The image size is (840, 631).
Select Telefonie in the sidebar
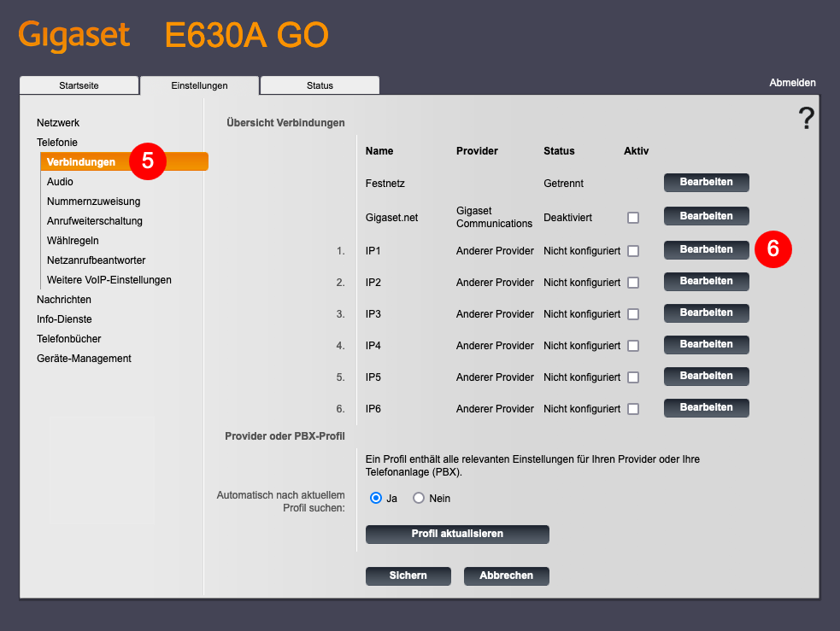(x=56, y=143)
